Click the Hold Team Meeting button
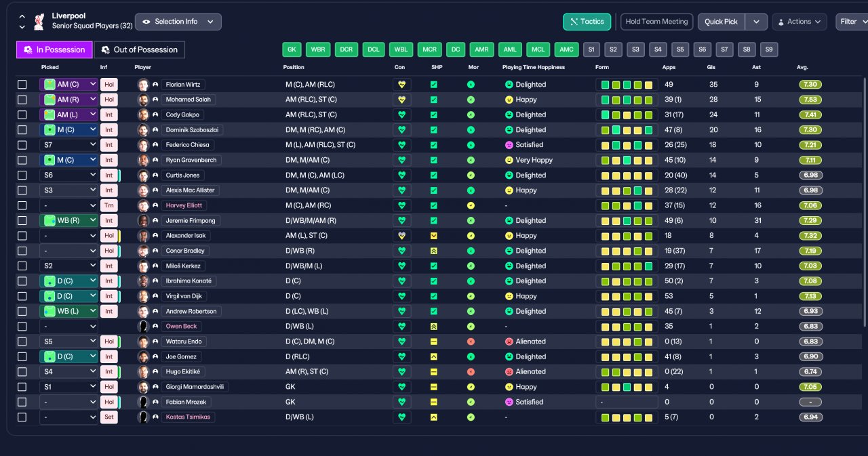The height and width of the screenshot is (456, 868). point(657,22)
